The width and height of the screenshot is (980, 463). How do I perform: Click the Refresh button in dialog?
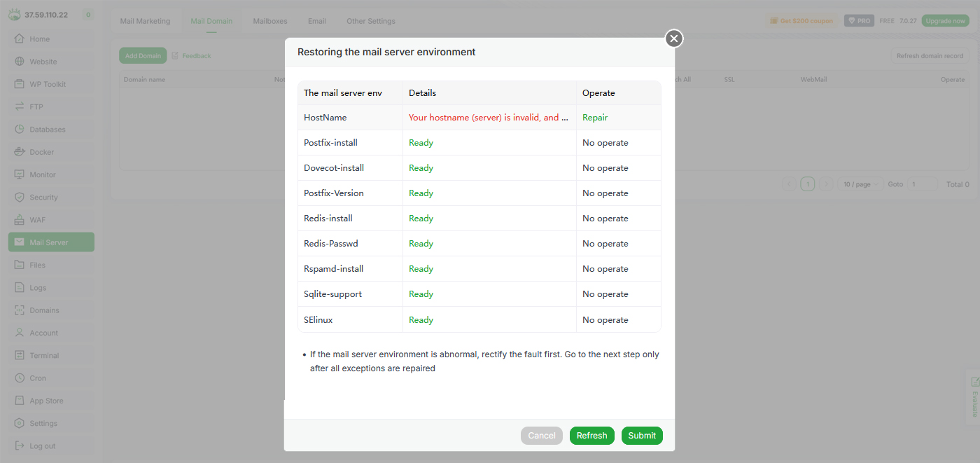pyautogui.click(x=591, y=436)
